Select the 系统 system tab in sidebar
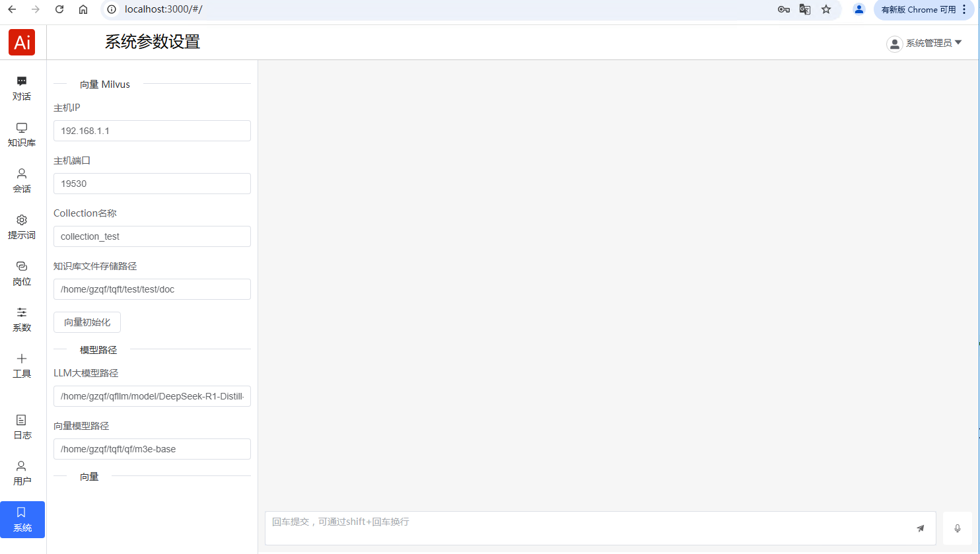 22,519
